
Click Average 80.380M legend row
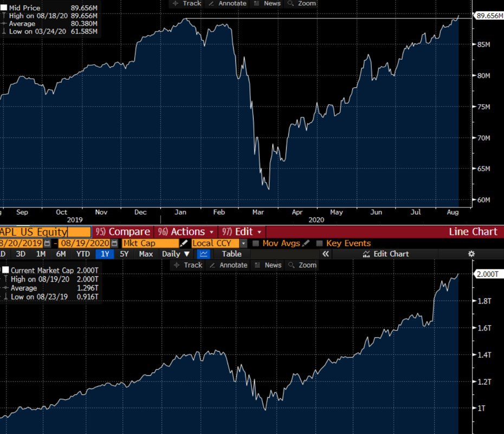tap(49, 23)
